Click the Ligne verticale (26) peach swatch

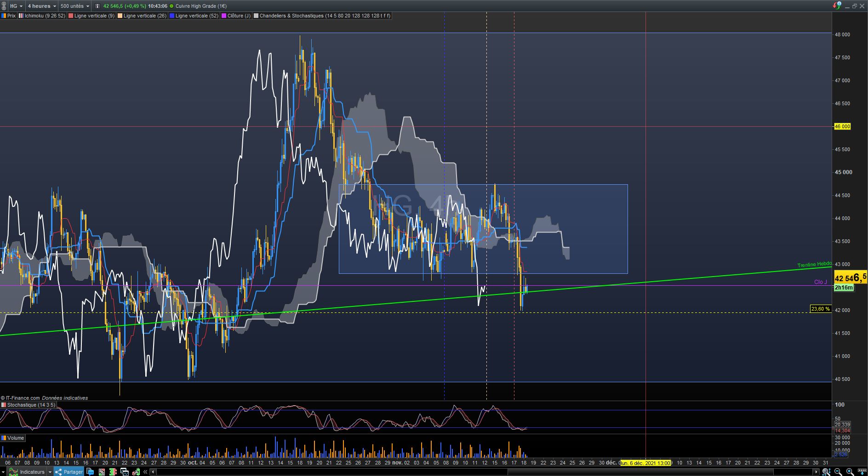click(x=120, y=16)
